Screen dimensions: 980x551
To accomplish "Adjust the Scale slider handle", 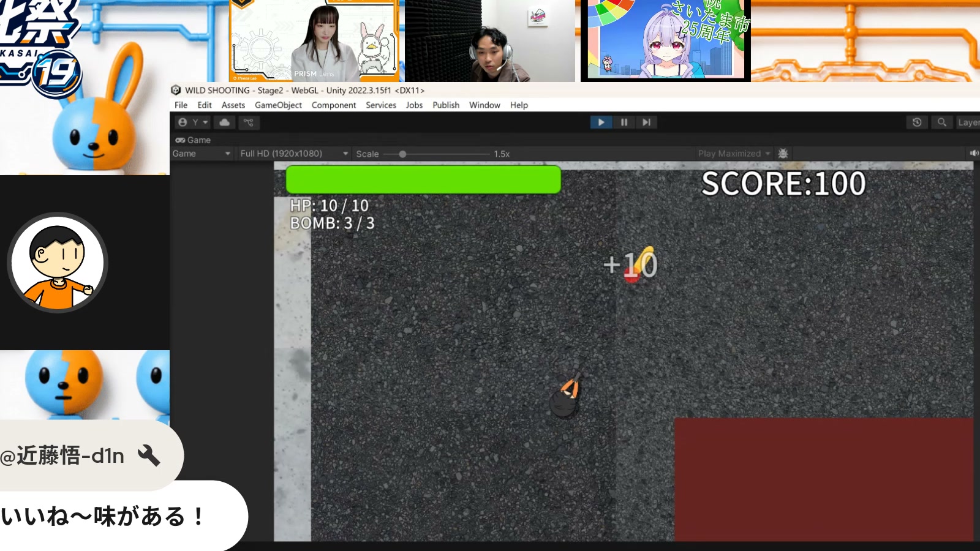I will [x=402, y=154].
